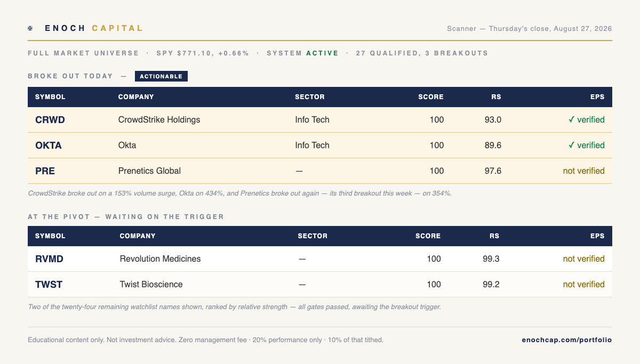This screenshot has width=640, height=364.
Task: Click the Okta company name
Action: pos(127,145)
